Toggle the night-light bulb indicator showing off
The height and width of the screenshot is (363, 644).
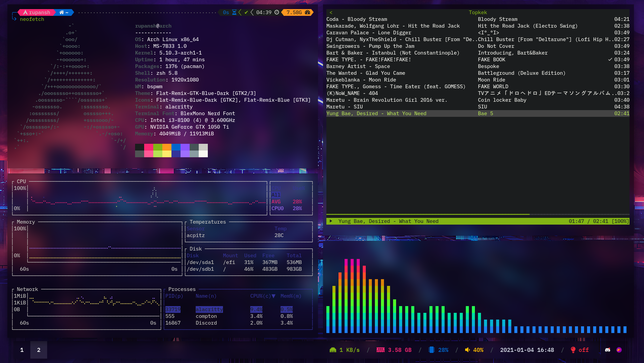(x=573, y=350)
